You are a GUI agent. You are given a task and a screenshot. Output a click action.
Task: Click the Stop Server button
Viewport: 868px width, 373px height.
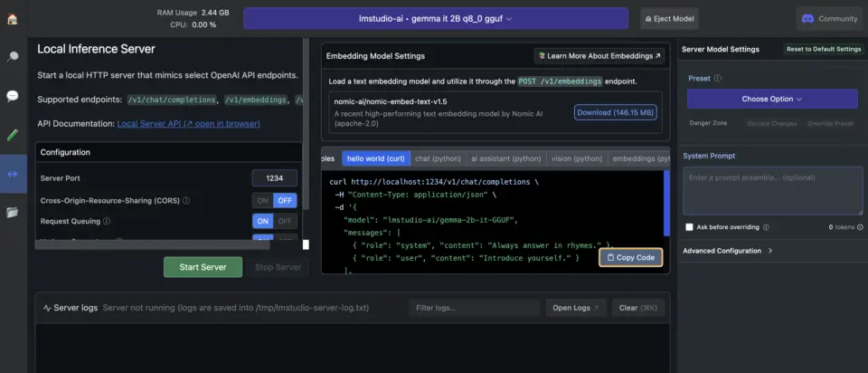tap(278, 267)
